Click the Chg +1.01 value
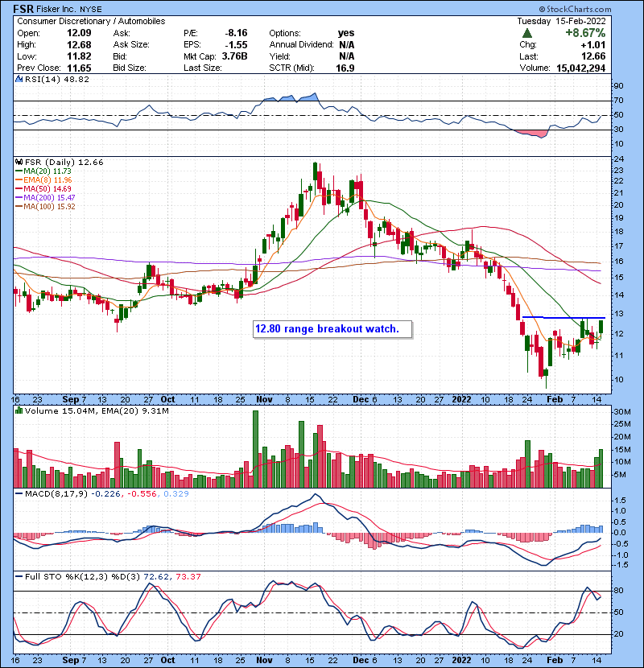This screenshot has height=668, width=644. (x=593, y=45)
